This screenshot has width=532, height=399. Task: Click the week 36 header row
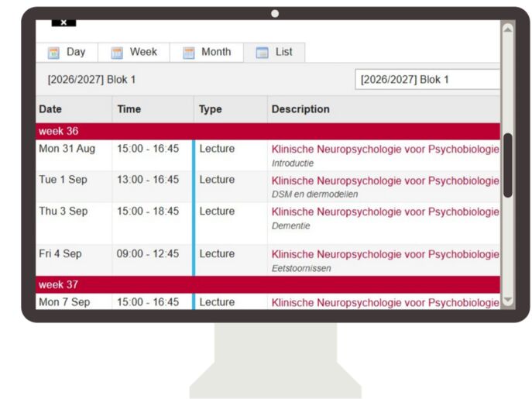268,131
